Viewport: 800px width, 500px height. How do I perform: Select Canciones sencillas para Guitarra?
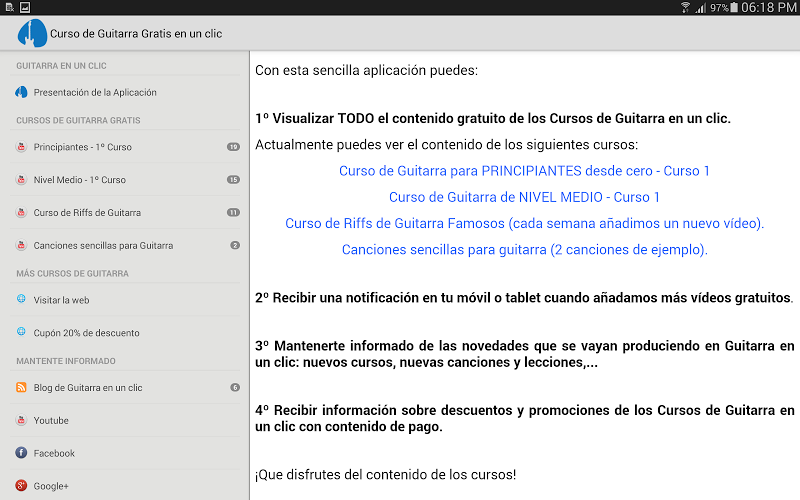point(125,245)
